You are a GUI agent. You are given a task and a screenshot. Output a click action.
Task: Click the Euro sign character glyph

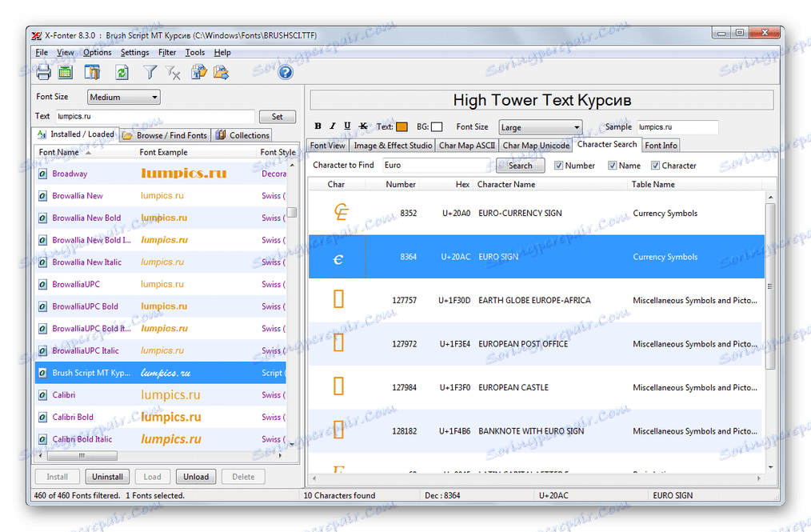click(338, 259)
